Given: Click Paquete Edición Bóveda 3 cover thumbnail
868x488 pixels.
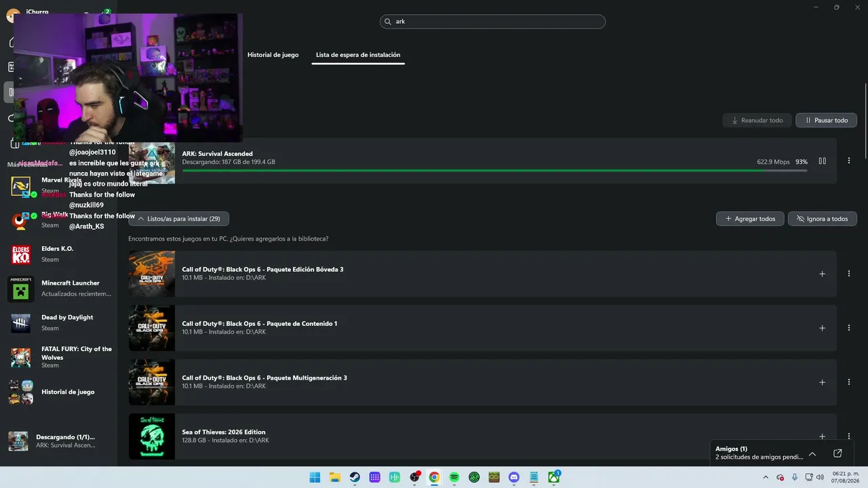Looking at the screenshot, I should tap(152, 274).
